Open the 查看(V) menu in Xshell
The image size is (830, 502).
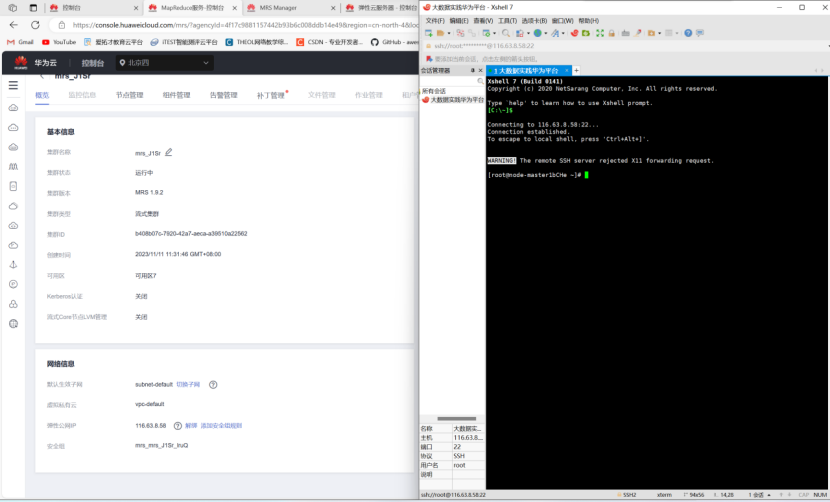click(x=483, y=21)
